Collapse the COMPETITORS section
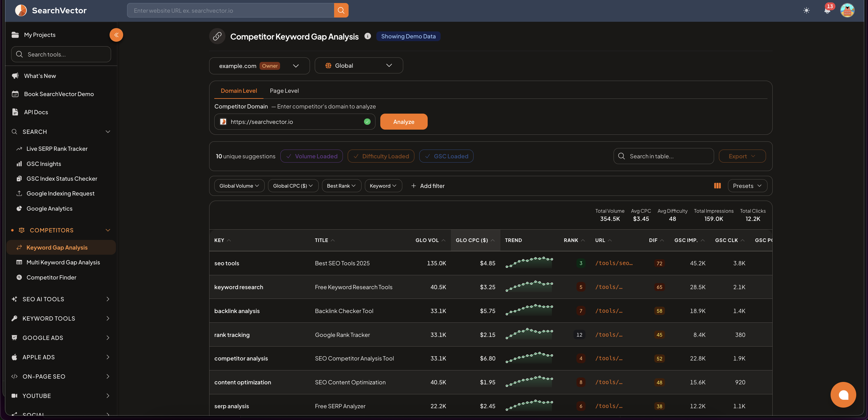868x420 pixels. pos(108,231)
